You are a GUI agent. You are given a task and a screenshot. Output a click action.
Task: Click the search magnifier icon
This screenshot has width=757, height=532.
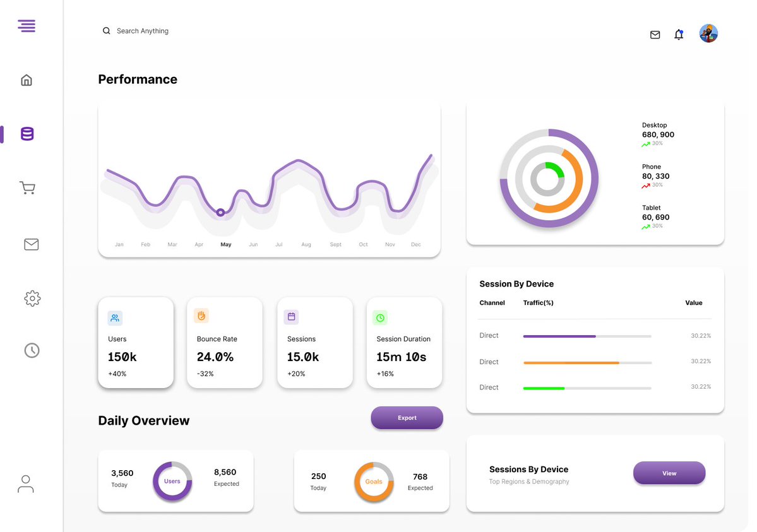pos(106,31)
